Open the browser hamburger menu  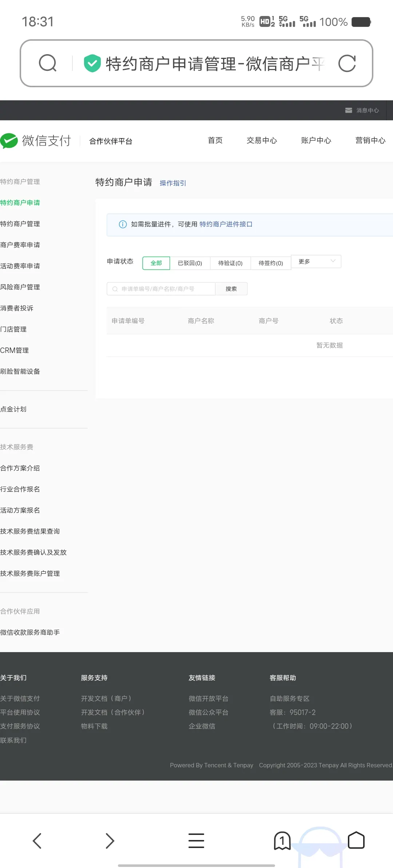196,841
